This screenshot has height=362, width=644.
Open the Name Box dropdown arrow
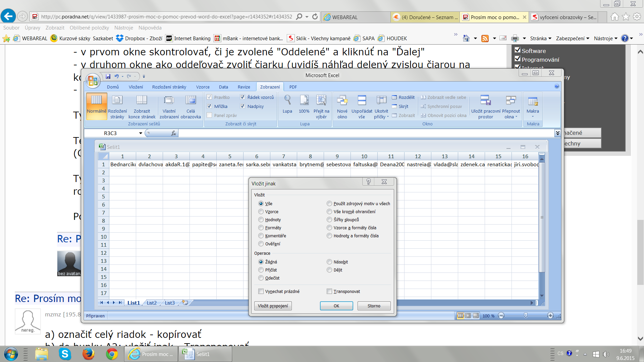point(141,133)
